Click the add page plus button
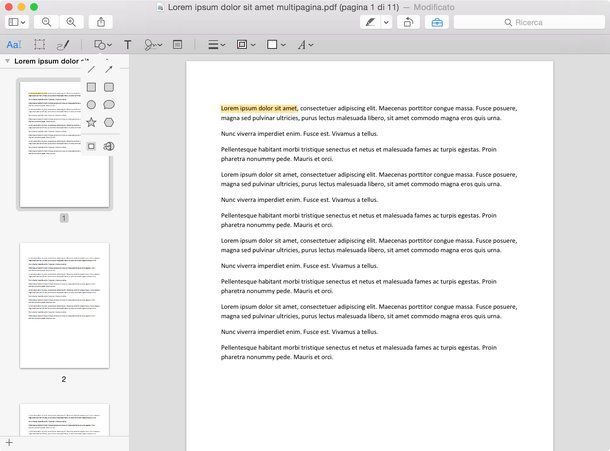The height and width of the screenshot is (451, 610). [x=9, y=442]
